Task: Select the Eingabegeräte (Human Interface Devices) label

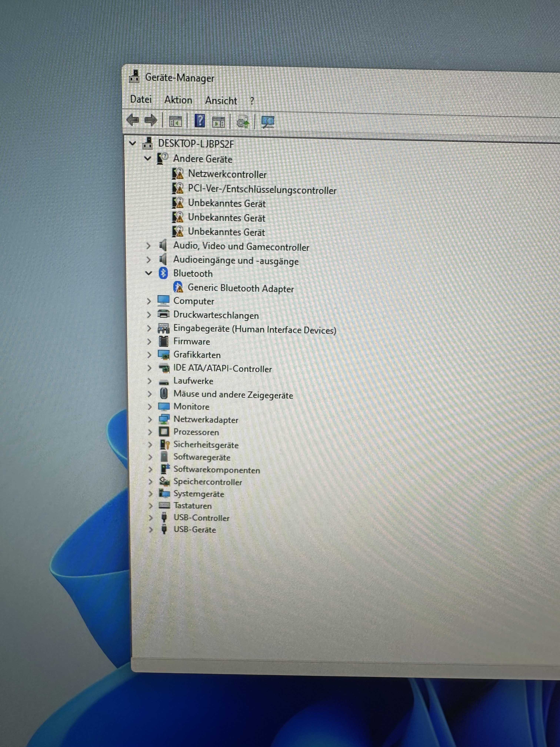Action: (255, 329)
